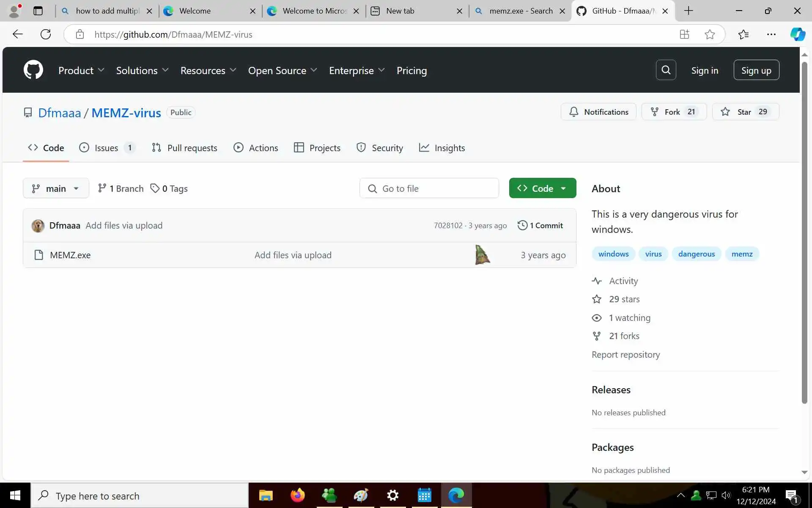Fork the repository using the Fork button
Image resolution: width=812 pixels, height=508 pixels.
pos(674,112)
